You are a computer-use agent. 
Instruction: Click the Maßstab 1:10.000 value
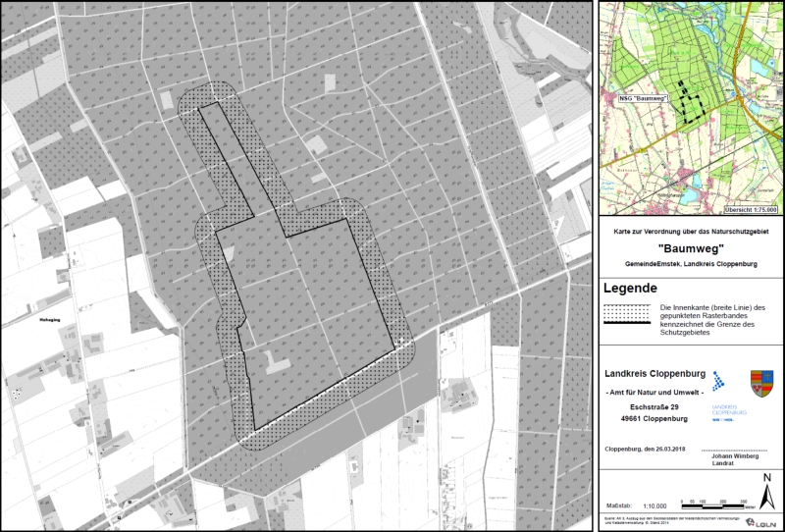(x=656, y=505)
